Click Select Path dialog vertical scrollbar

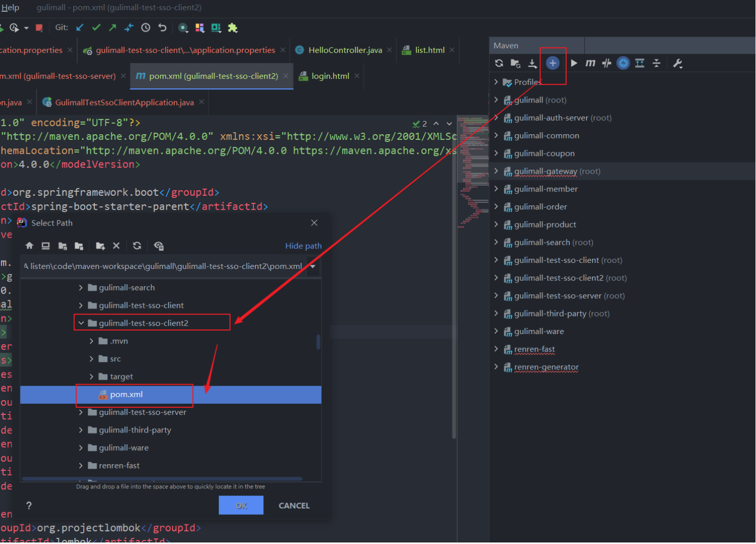pos(318,342)
